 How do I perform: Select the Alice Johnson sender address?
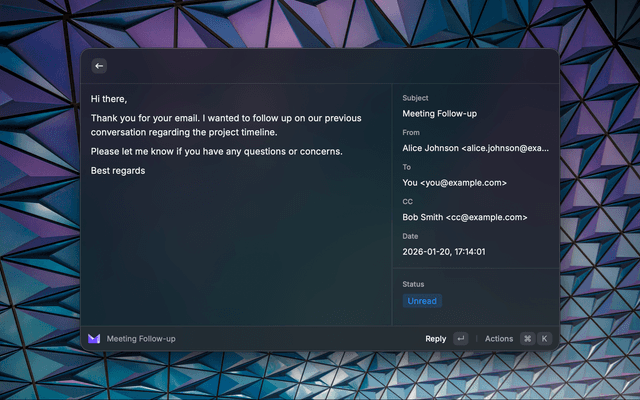(475, 148)
